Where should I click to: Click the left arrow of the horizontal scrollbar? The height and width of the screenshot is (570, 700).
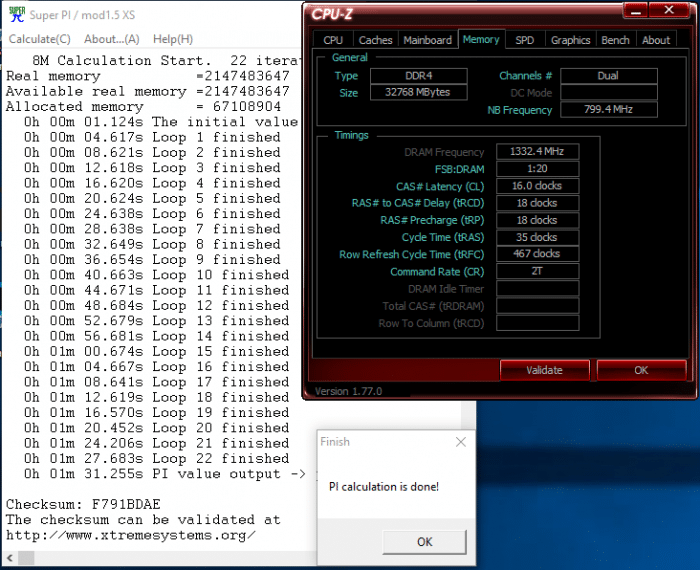[x=10, y=557]
